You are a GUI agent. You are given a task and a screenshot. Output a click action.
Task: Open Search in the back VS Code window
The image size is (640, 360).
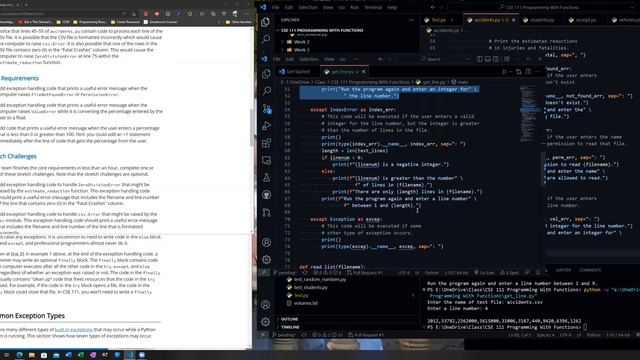[x=266, y=39]
